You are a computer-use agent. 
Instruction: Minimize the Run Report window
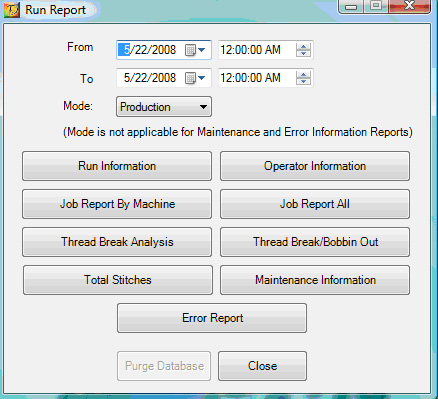[351, 6]
